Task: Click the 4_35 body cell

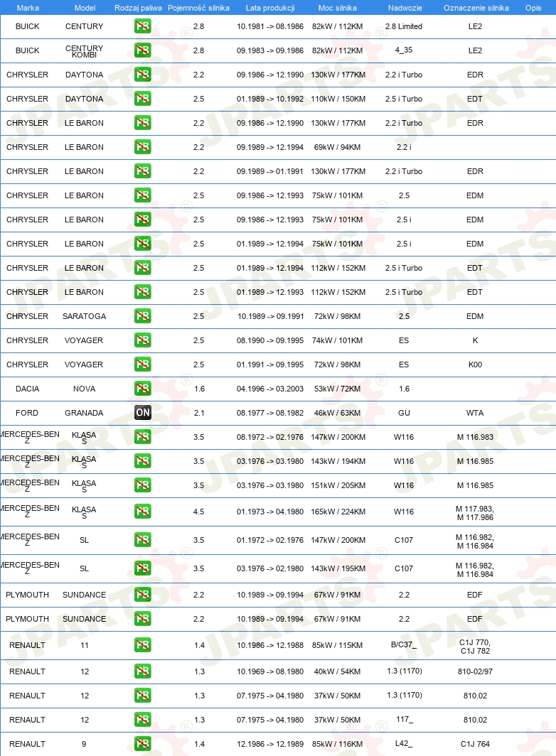Action: pyautogui.click(x=403, y=50)
